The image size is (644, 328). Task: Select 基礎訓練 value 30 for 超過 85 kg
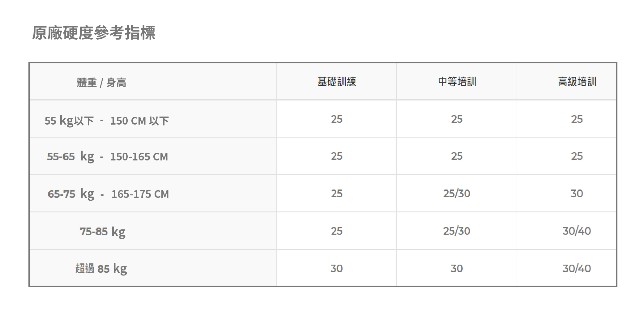point(337,268)
